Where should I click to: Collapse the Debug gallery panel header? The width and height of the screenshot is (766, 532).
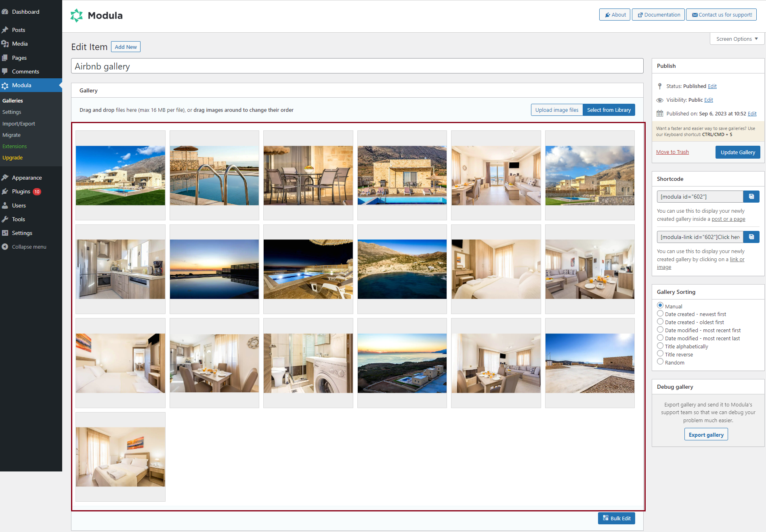[708, 387]
